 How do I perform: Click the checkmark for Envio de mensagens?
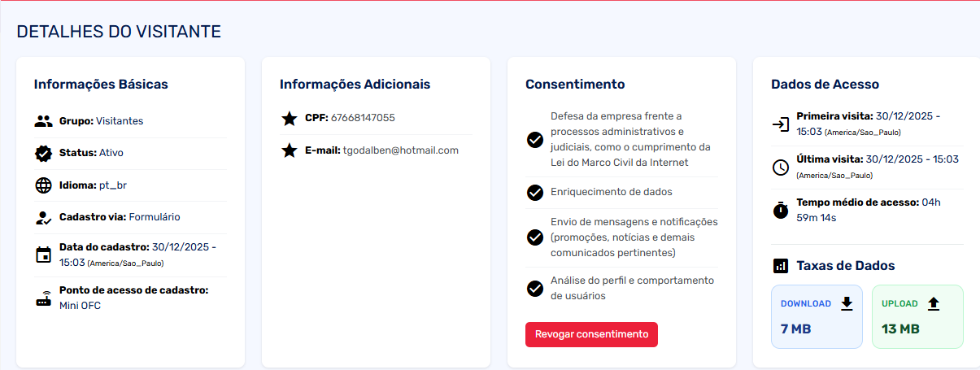(535, 237)
